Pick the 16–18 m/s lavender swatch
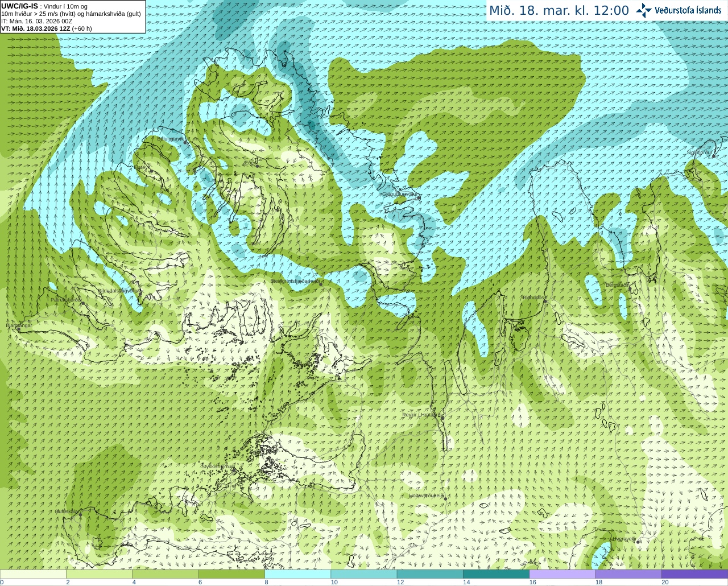Image resolution: width=728 pixels, height=586 pixels. pos(562,574)
